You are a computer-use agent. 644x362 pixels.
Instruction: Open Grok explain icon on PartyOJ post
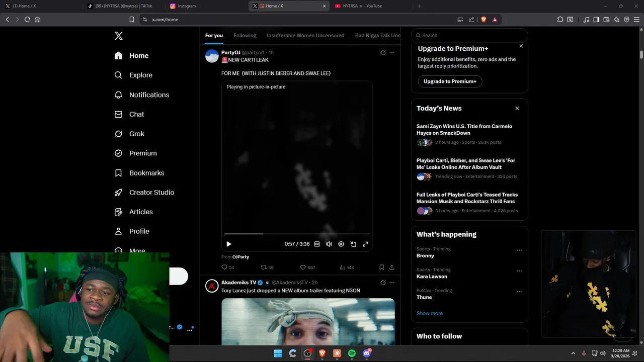coord(383,53)
